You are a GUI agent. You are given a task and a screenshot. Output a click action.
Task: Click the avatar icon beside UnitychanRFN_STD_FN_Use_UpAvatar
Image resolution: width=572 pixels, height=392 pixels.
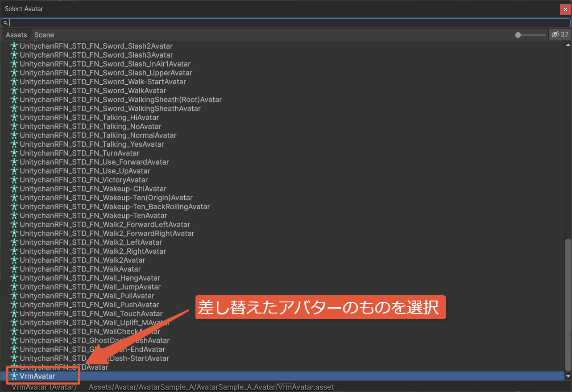(14, 171)
